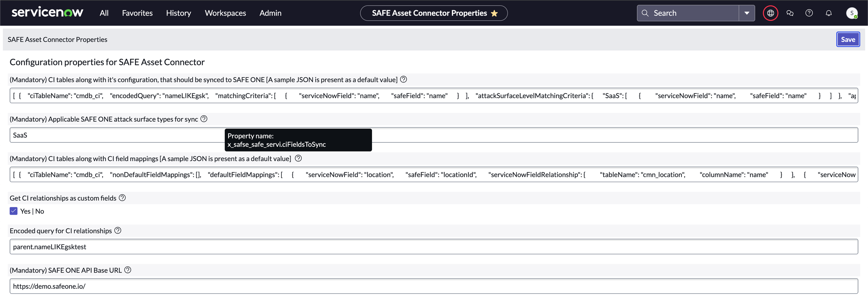Open the Admin menu
This screenshot has width=868, height=296.
(x=271, y=13)
